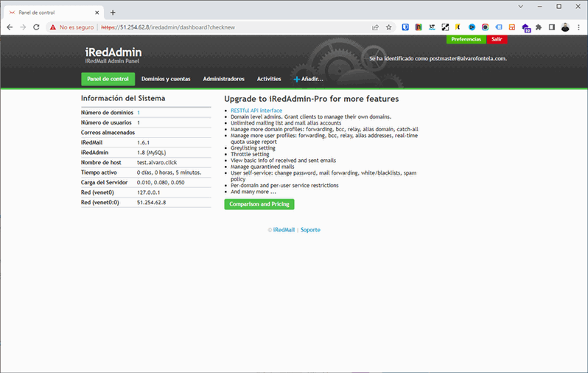Expand the tab search chevron
588x373 pixels.
(520, 7)
